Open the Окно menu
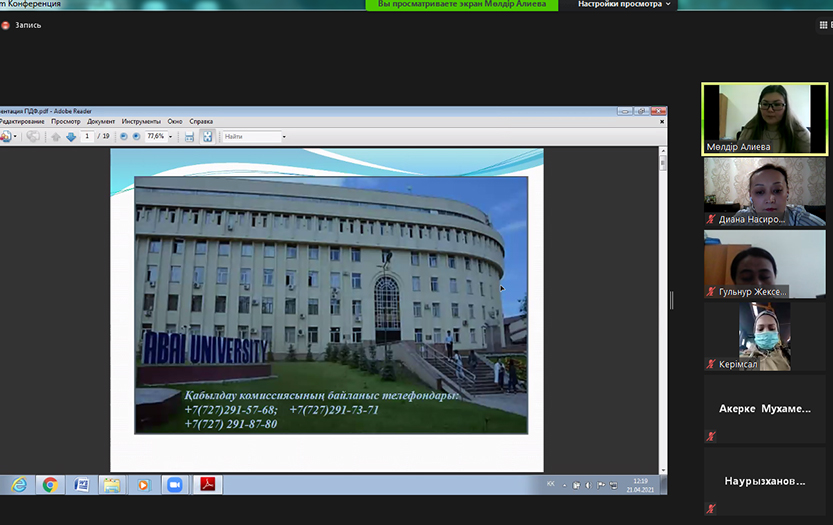The height and width of the screenshot is (525, 833). pyautogui.click(x=175, y=122)
